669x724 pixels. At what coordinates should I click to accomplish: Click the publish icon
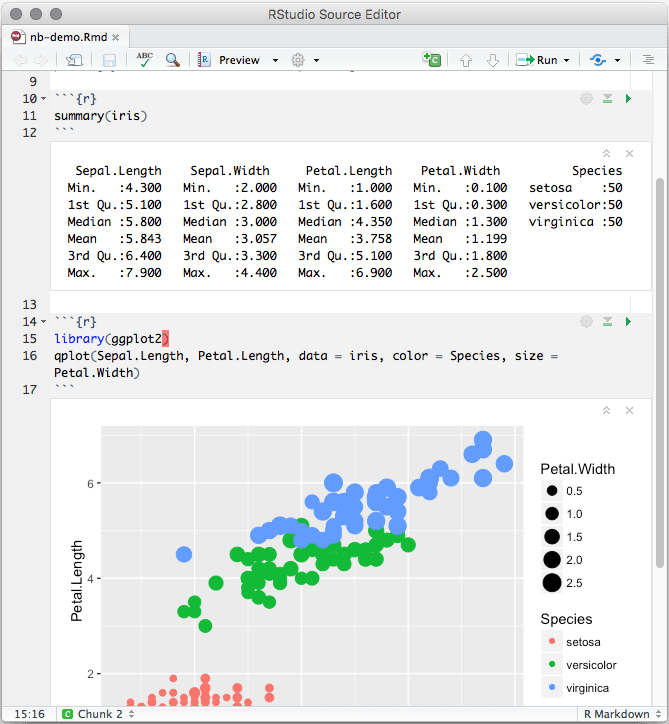[598, 60]
